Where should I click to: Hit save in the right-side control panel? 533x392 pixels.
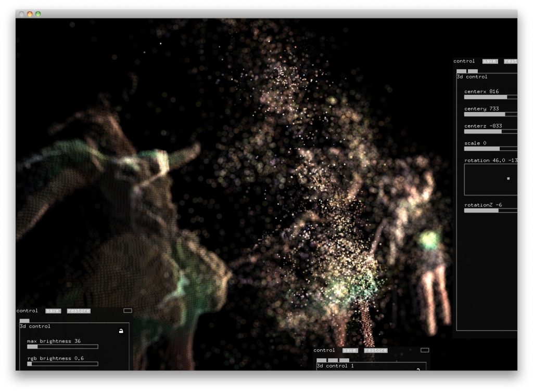coord(490,61)
